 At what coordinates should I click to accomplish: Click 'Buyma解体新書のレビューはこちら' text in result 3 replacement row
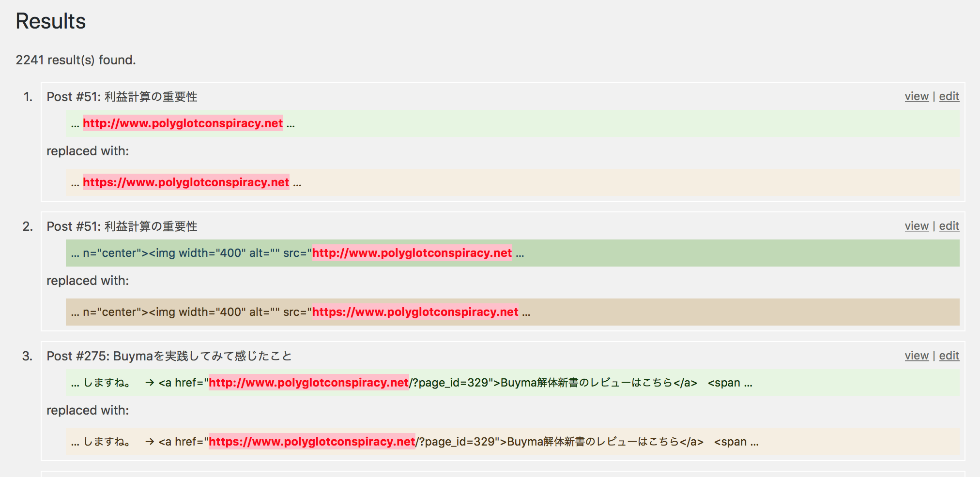(593, 442)
